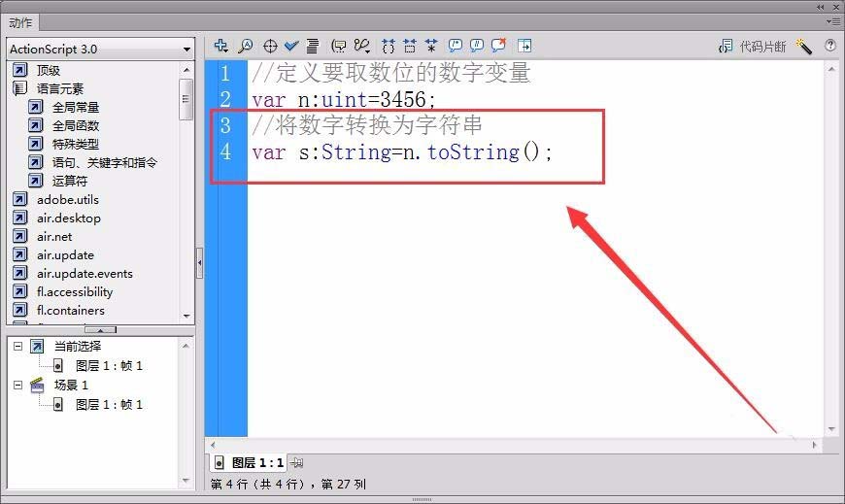
Task: Open Debug options icon
Action: (362, 46)
